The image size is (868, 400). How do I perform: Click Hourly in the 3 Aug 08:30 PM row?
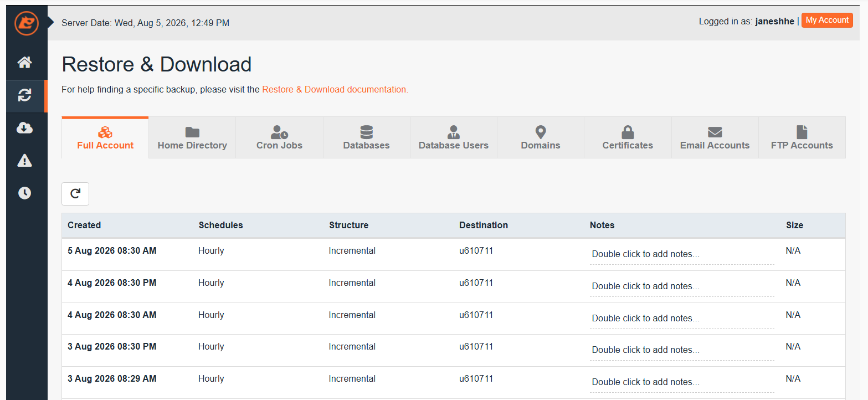[x=211, y=346]
